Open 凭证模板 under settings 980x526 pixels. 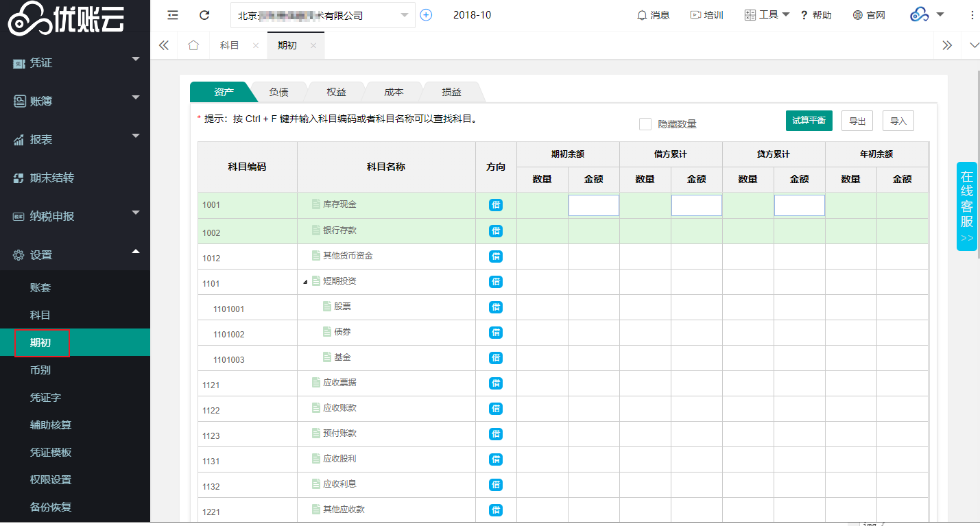click(51, 452)
